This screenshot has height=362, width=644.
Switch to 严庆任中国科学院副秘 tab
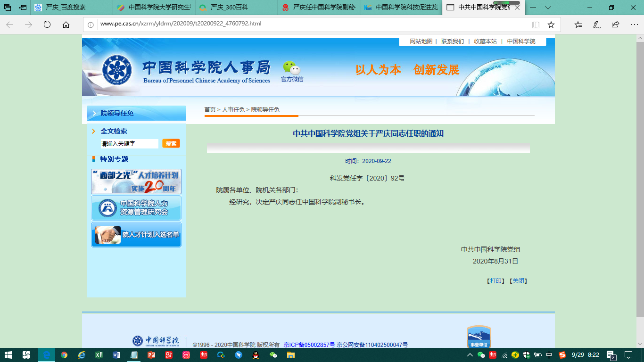coord(319,8)
